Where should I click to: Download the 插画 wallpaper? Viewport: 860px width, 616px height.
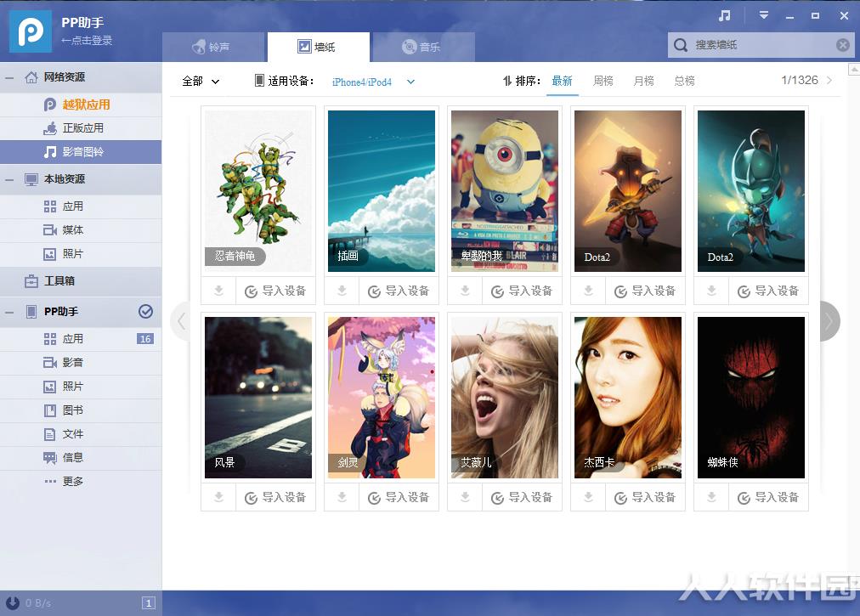tap(342, 291)
